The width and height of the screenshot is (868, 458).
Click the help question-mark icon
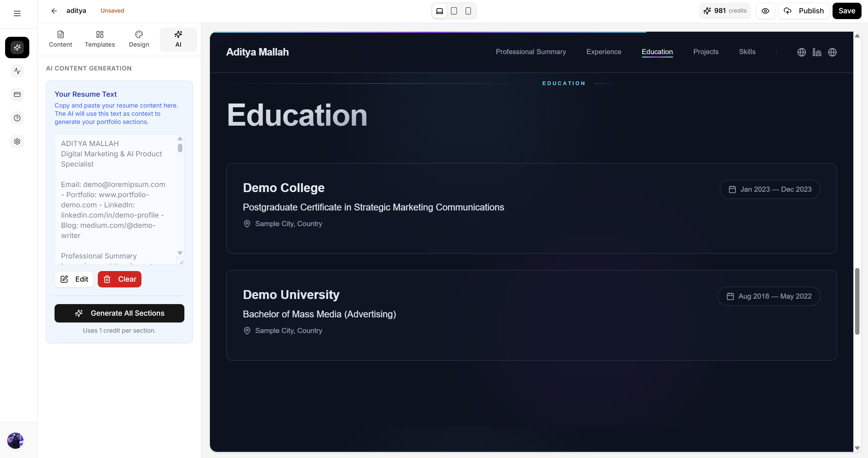click(17, 118)
